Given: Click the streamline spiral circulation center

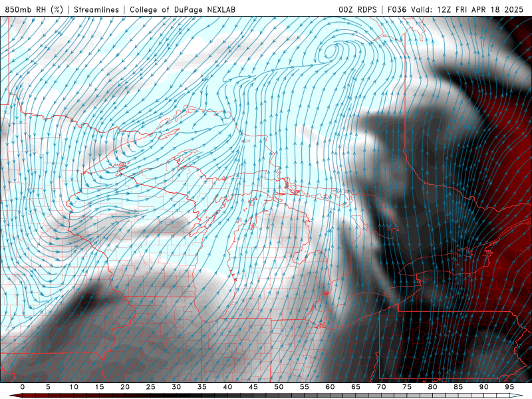Looking at the screenshot, I should (x=330, y=52).
